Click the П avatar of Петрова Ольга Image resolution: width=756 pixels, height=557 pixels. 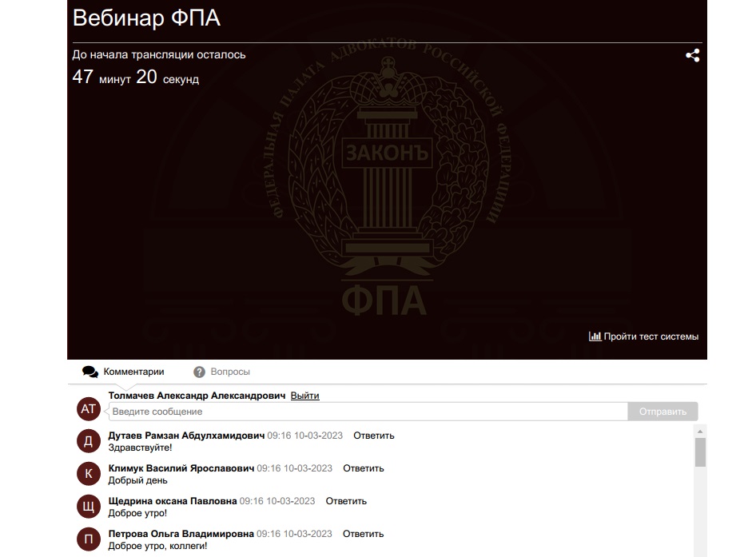pos(88,539)
